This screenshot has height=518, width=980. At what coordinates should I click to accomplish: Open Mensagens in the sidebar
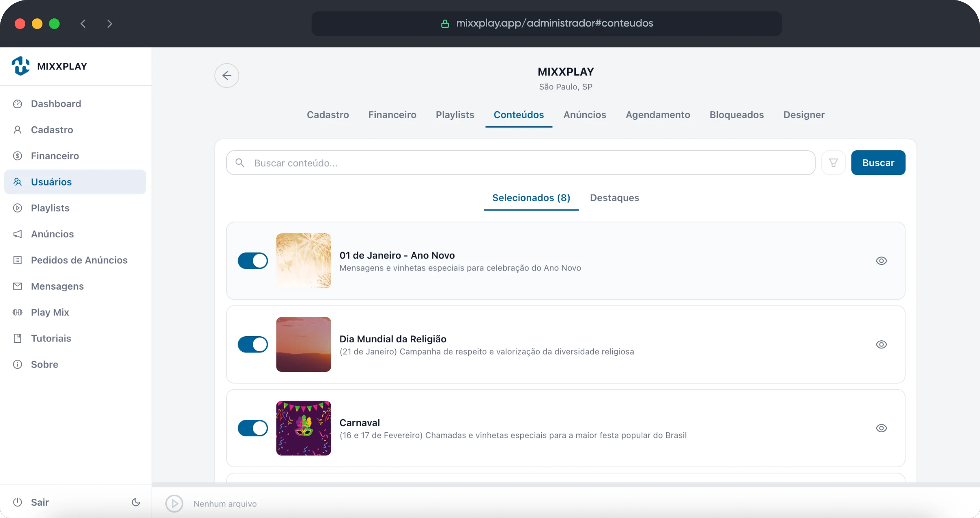tap(75, 286)
